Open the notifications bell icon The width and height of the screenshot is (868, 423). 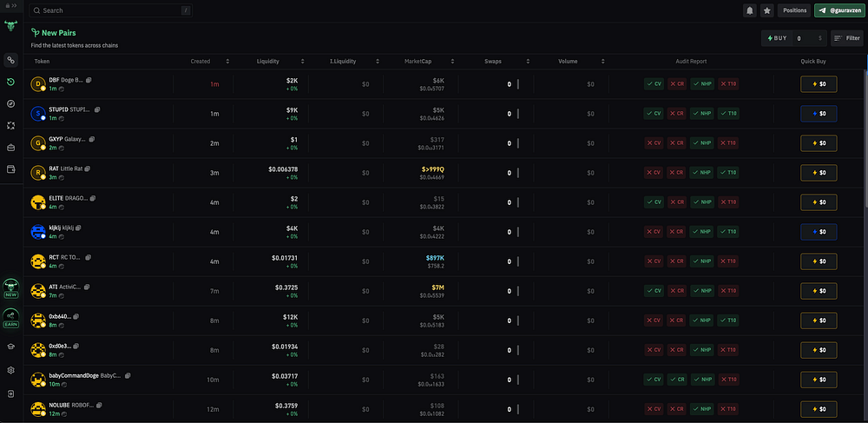tap(750, 10)
